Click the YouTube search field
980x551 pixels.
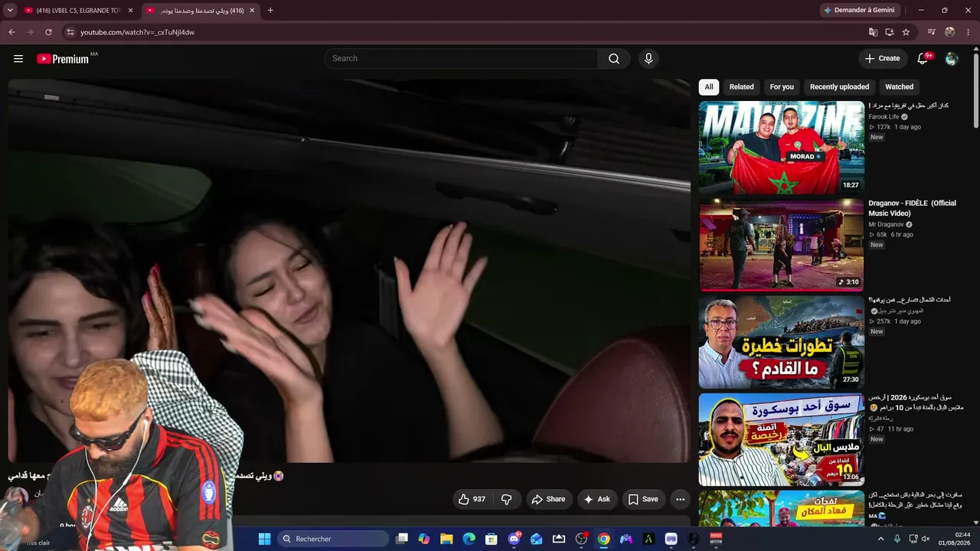pyautogui.click(x=461, y=59)
